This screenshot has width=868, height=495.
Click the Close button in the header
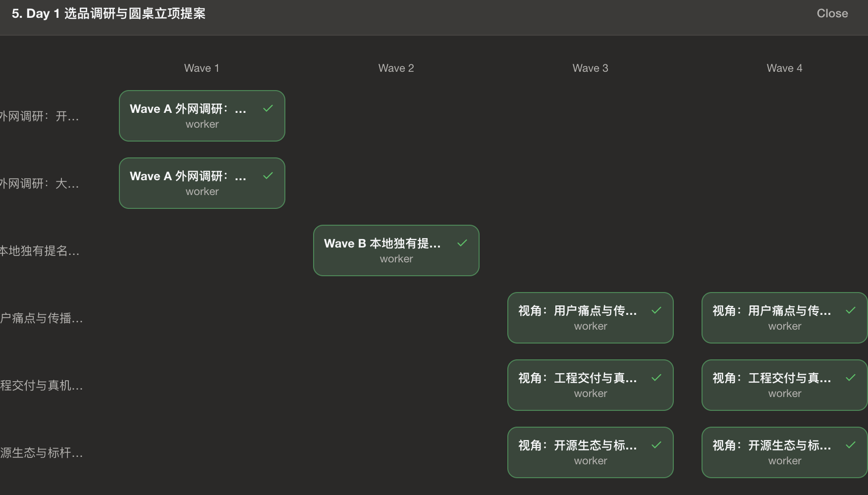tap(832, 13)
